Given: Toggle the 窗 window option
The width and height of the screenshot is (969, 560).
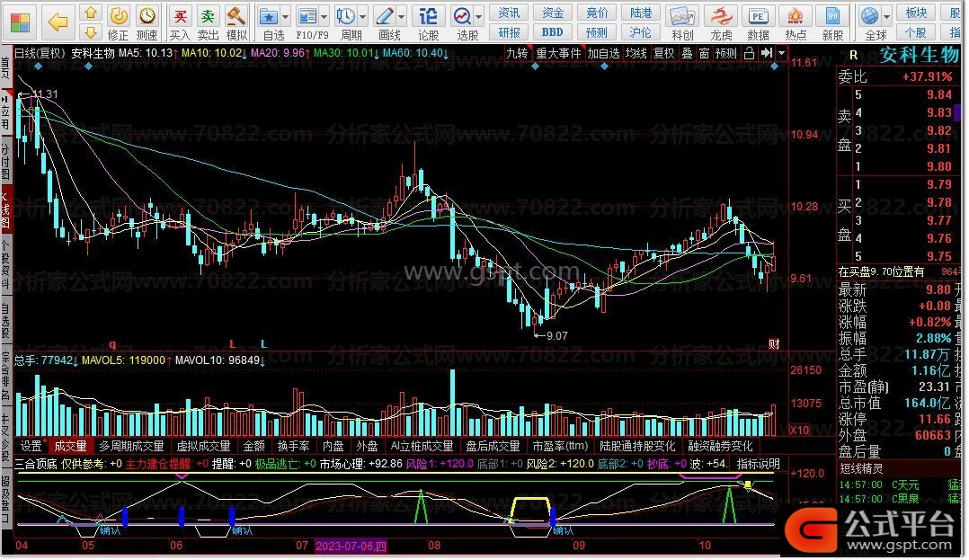Looking at the screenshot, I should click(x=705, y=54).
